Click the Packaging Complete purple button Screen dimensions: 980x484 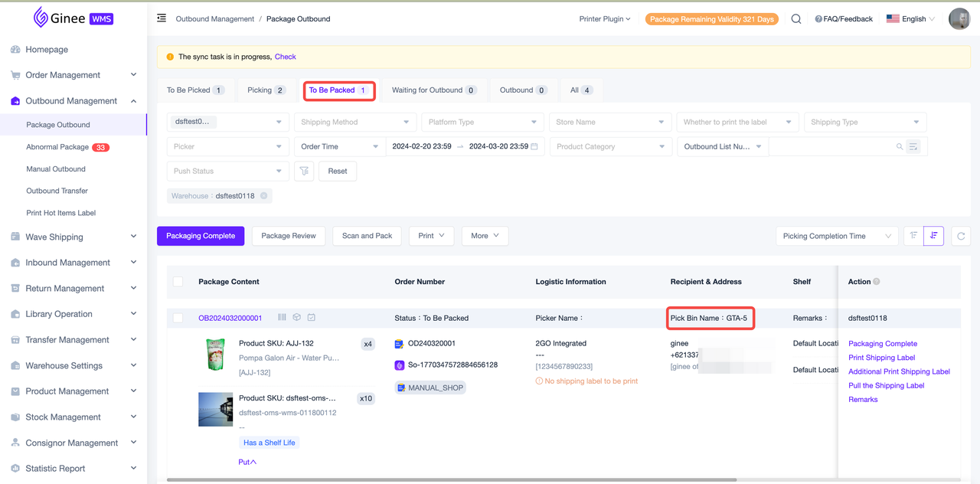(201, 236)
